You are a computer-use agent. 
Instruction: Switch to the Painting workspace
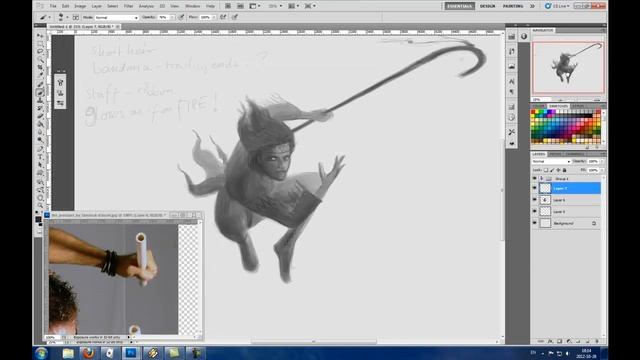click(x=513, y=6)
